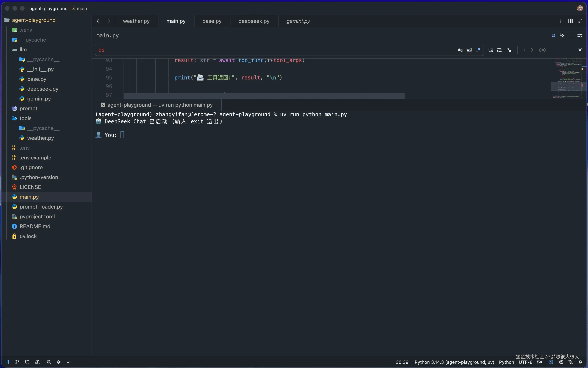
Task: Click the lightning bolt icon in status bar
Action: tap(59, 362)
